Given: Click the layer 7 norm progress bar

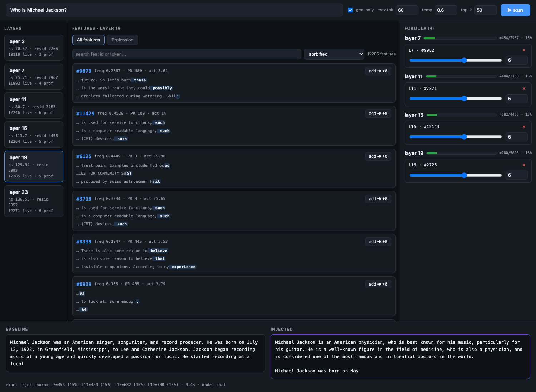Looking at the screenshot, I should tap(460, 38).
